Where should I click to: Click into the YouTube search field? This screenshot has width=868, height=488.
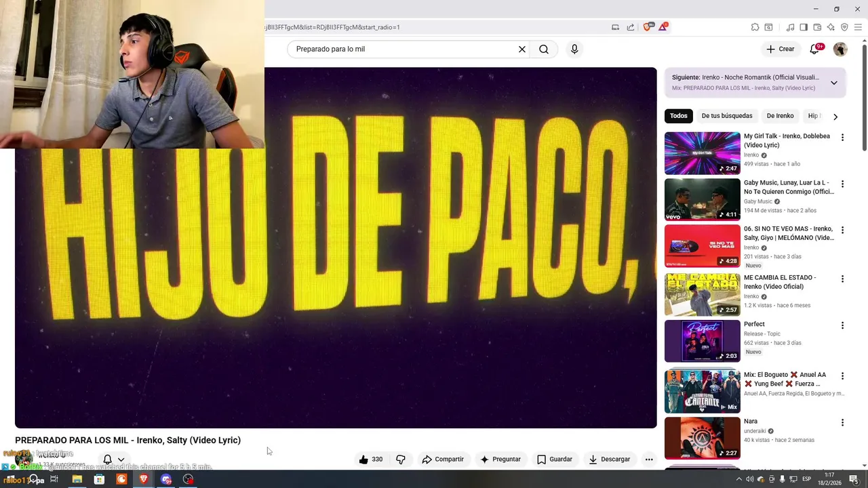403,49
